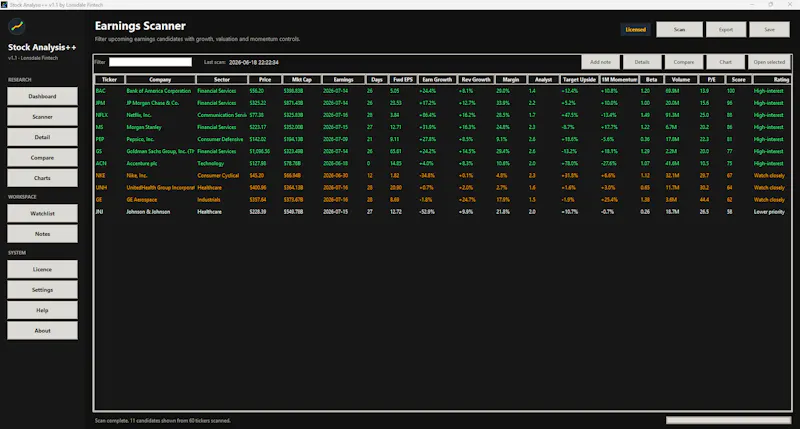
Task: Sort by the Score column header
Action: [738, 80]
